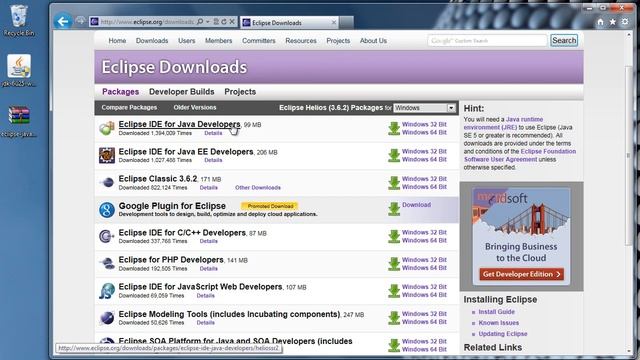Click green download arrow for JavaScript Web Developers
Image resolution: width=640 pixels, height=360 pixels.
coord(394,291)
